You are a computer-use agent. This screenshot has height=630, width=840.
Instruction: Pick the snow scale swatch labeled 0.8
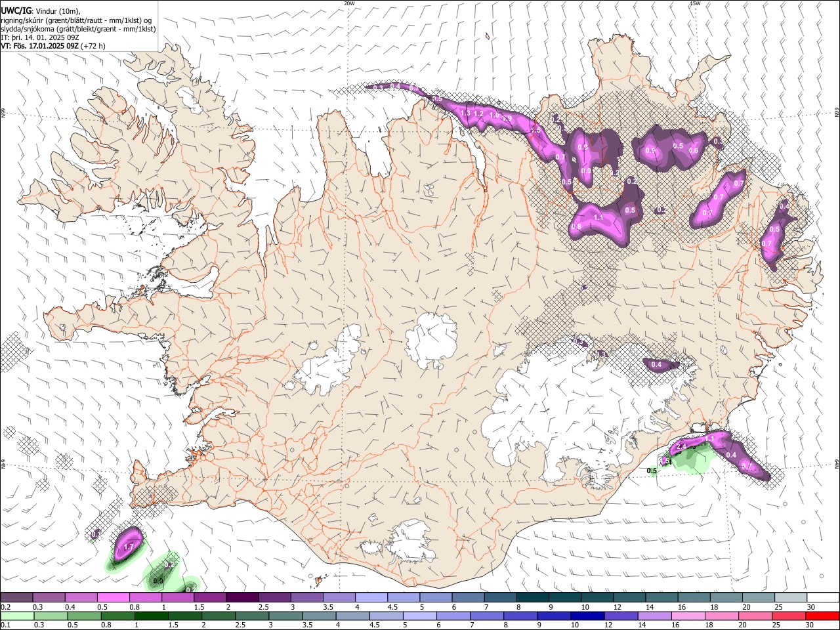coord(145,597)
